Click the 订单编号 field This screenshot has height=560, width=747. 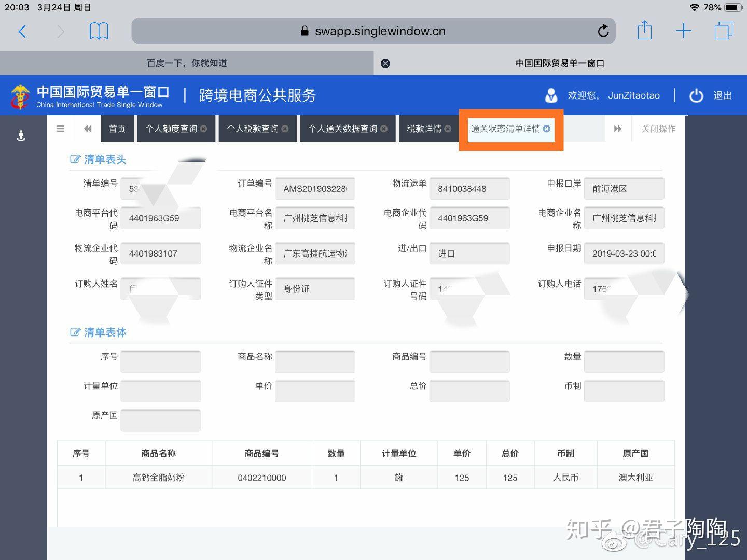coord(315,189)
